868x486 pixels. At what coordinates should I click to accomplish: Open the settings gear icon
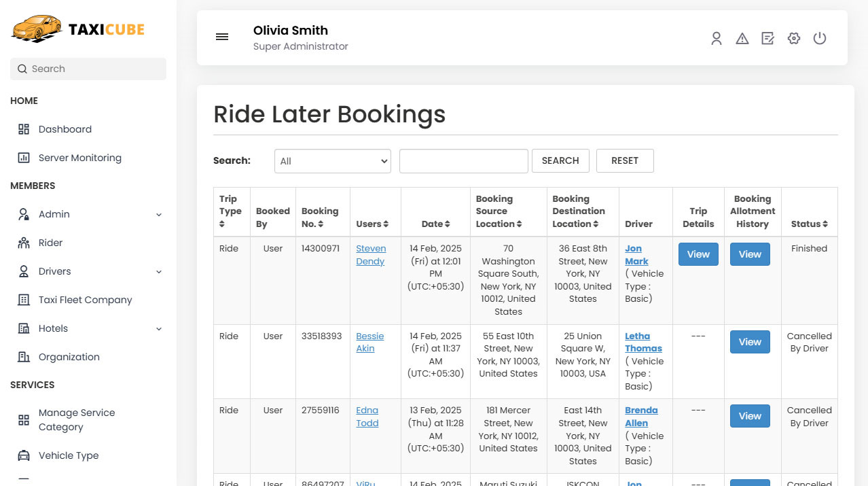793,38
